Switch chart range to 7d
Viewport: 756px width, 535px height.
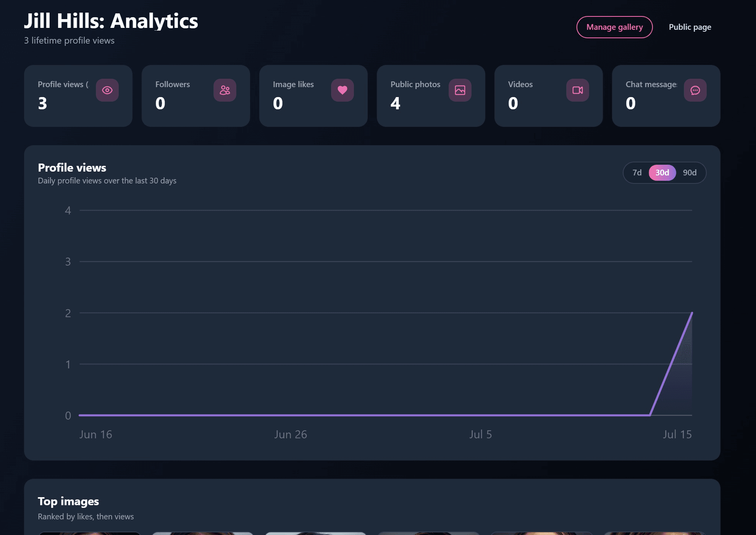tap(637, 173)
